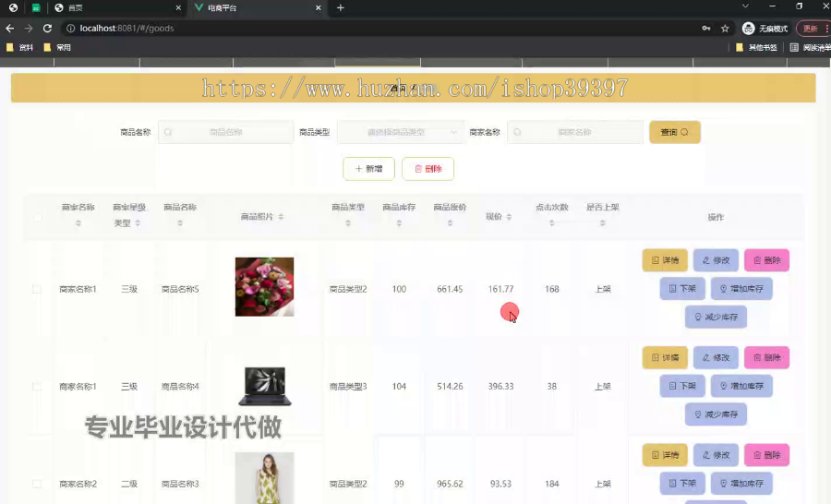Click the 查询 search button
831x504 pixels.
pyautogui.click(x=675, y=132)
